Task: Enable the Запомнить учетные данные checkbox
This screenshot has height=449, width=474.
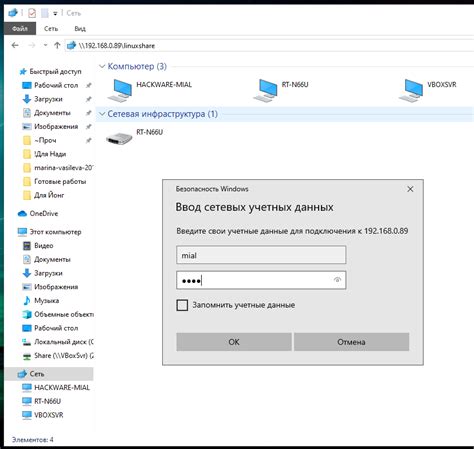Action: click(182, 305)
